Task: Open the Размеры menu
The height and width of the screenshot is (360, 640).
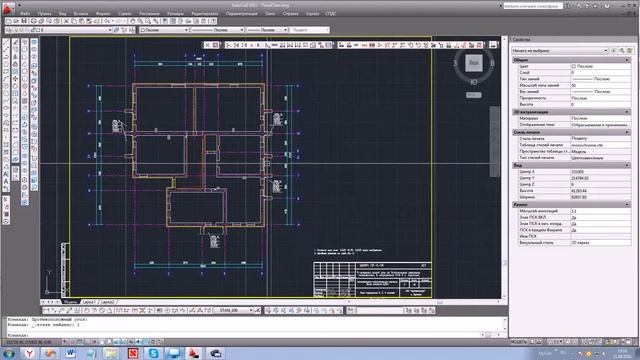Action: click(x=175, y=13)
